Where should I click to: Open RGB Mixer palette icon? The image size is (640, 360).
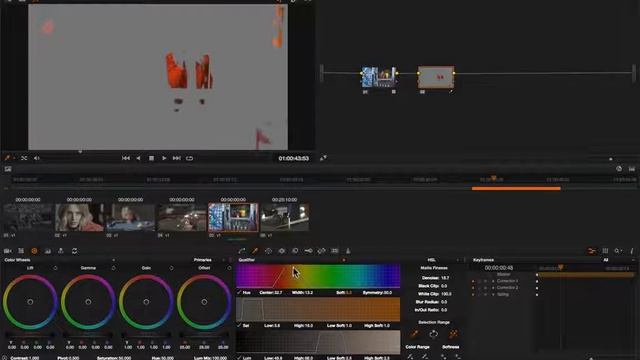point(48,251)
